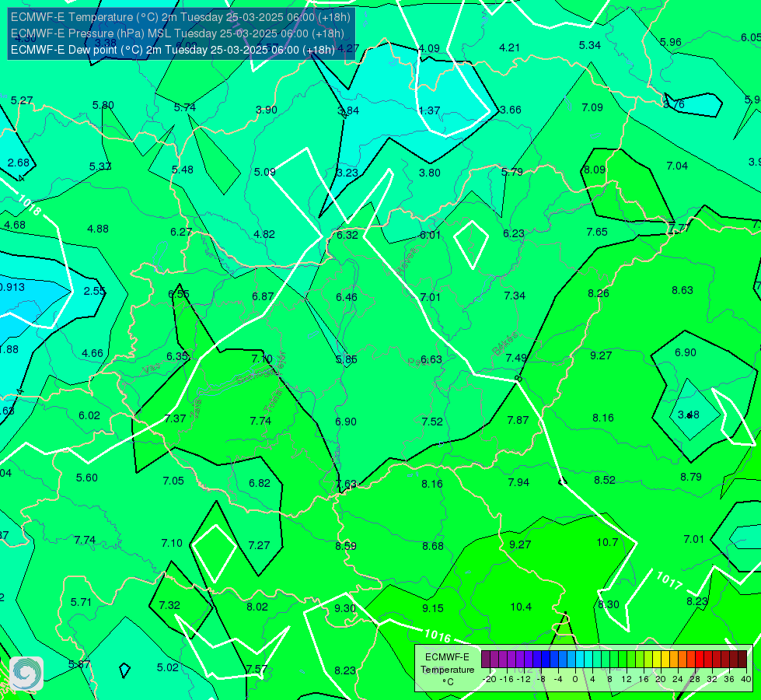The height and width of the screenshot is (700, 761).
Task: Click the 3.48 temperature value
Action: point(688,415)
